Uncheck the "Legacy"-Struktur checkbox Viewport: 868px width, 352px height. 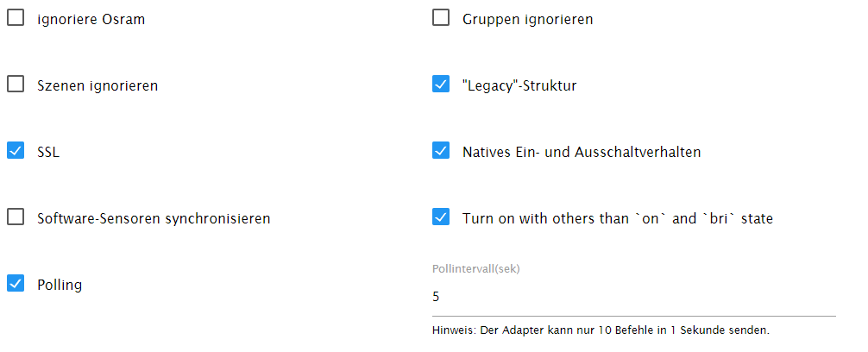[441, 85]
